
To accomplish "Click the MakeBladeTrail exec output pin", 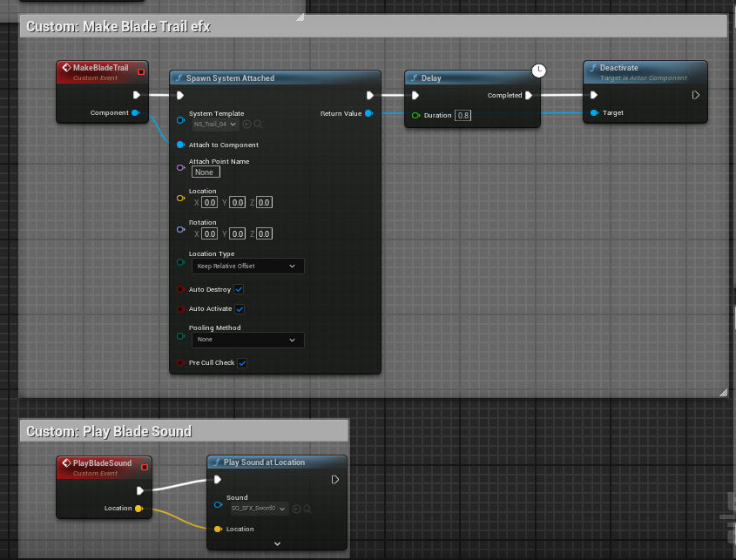I will 137,95.
